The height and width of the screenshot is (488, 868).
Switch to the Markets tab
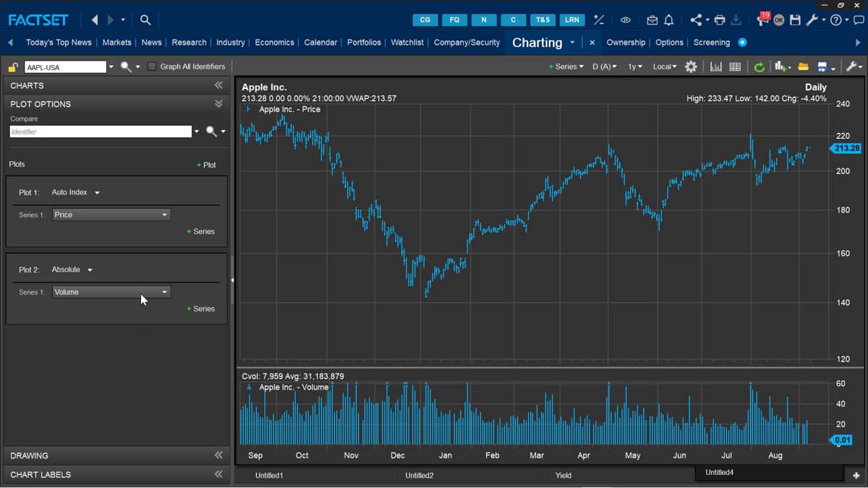116,43
